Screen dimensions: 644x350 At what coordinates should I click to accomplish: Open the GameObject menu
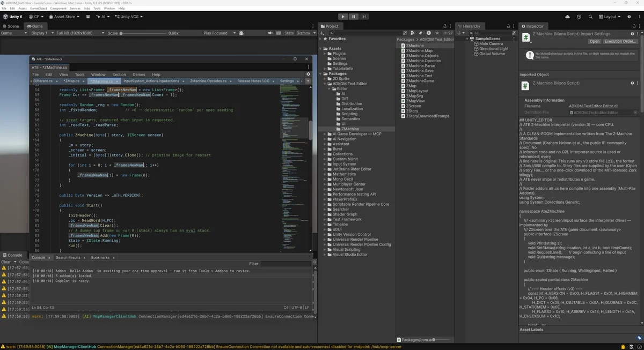38,9
